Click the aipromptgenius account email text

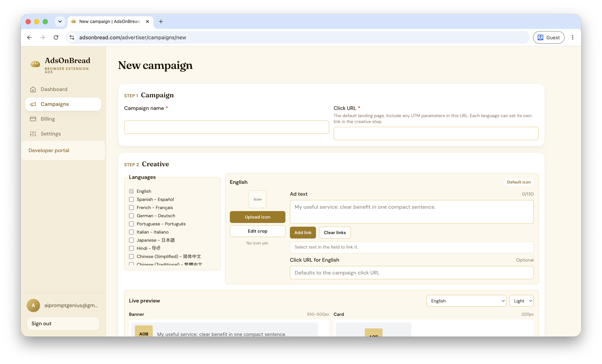tap(71, 305)
